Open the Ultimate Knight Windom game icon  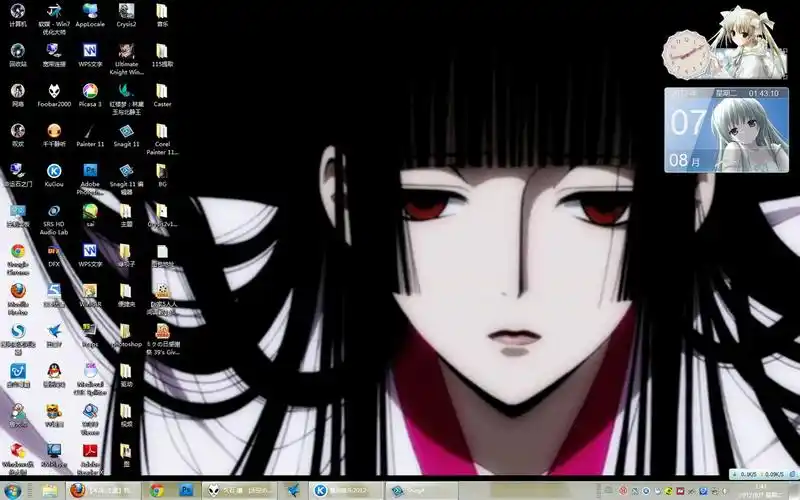point(126,51)
